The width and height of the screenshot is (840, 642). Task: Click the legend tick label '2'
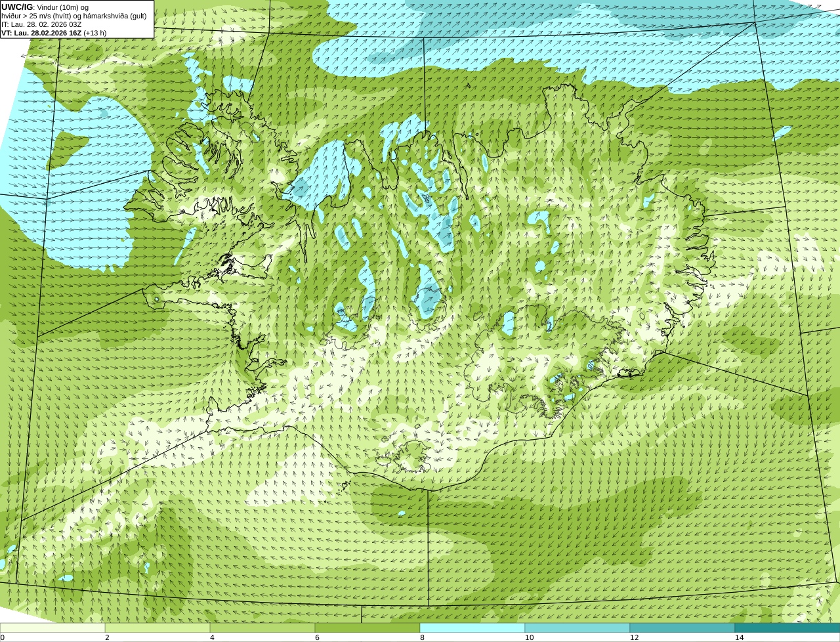coord(107,637)
